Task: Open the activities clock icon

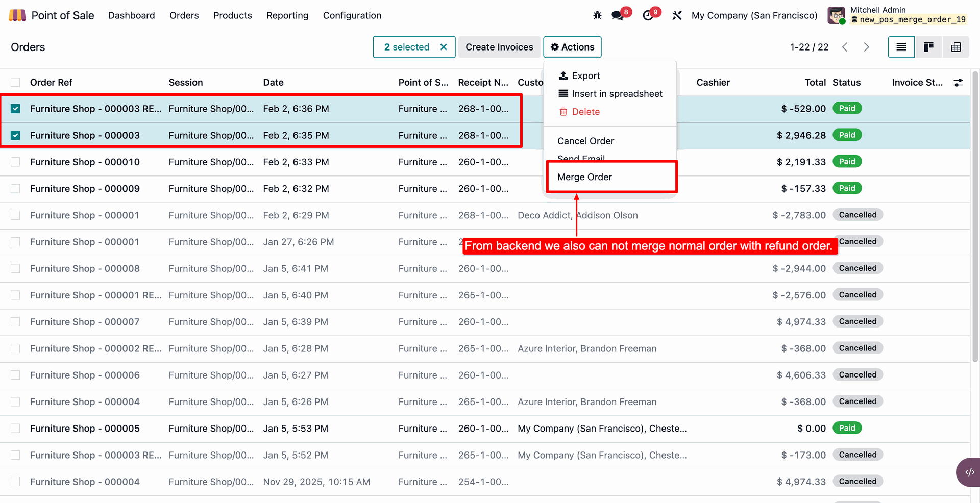Action: coord(648,15)
